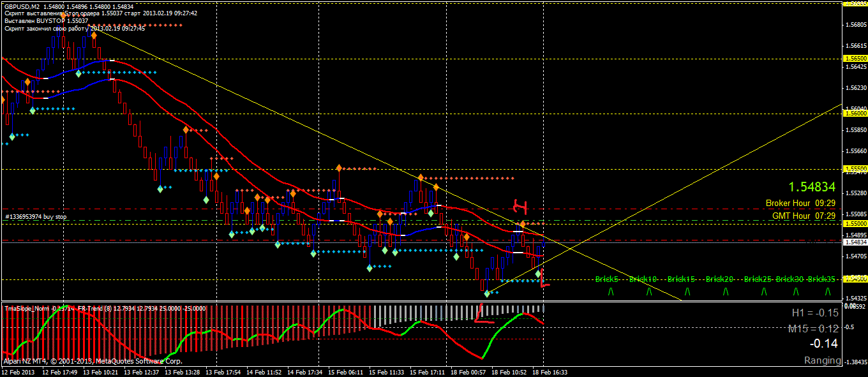868x377 pixels.
Task: Click the '12 Feb 17:49' time axis label
Action: [x=61, y=371]
